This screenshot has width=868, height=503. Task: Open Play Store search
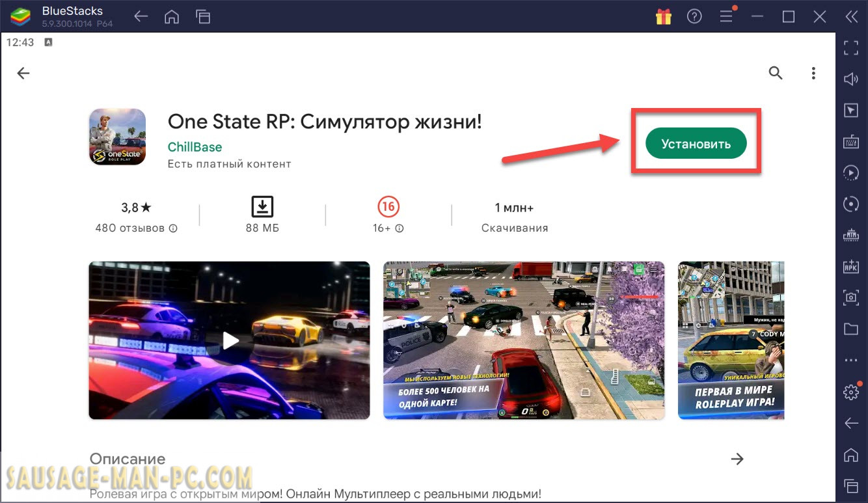(x=776, y=73)
